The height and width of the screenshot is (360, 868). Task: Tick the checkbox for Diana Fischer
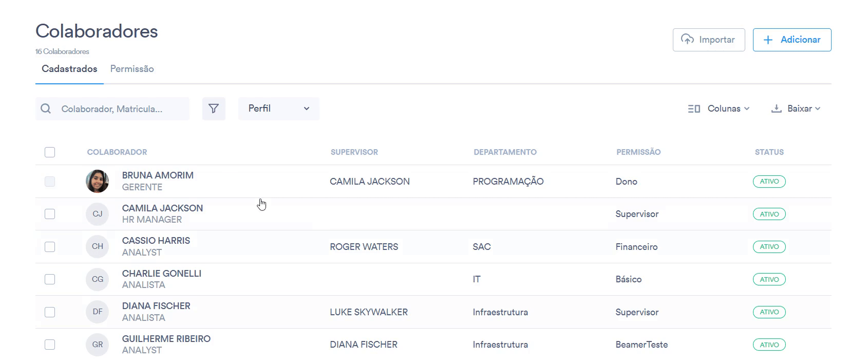point(50,312)
